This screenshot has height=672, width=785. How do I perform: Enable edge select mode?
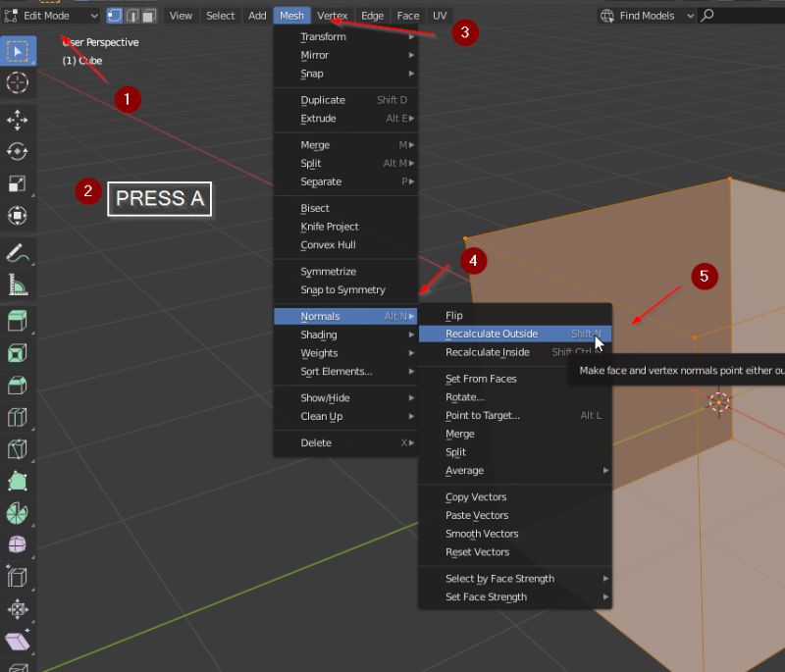pyautogui.click(x=131, y=16)
